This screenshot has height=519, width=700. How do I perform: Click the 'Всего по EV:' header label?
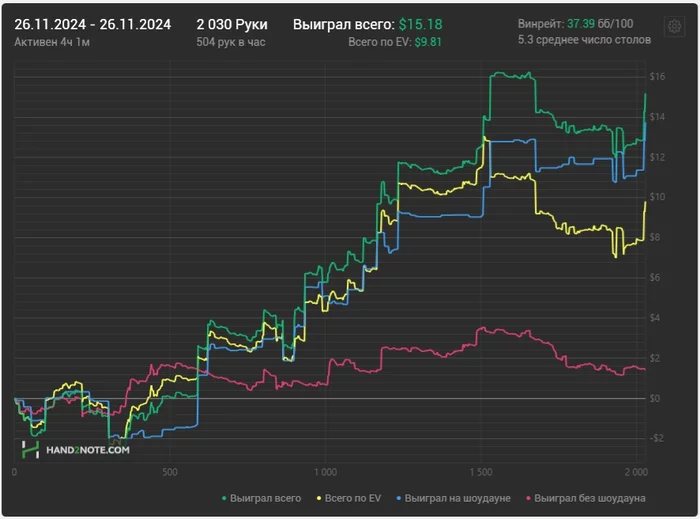[x=380, y=42]
